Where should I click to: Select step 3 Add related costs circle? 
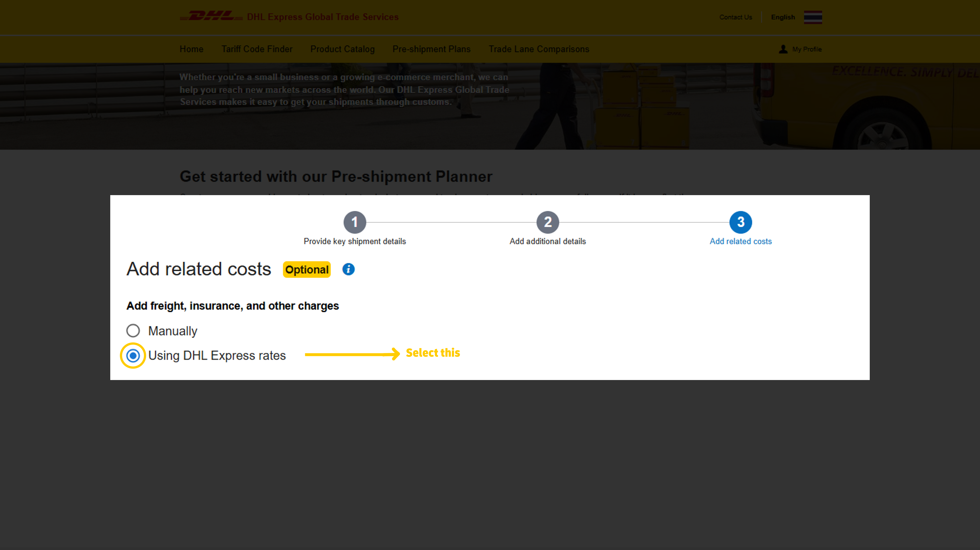(x=740, y=222)
